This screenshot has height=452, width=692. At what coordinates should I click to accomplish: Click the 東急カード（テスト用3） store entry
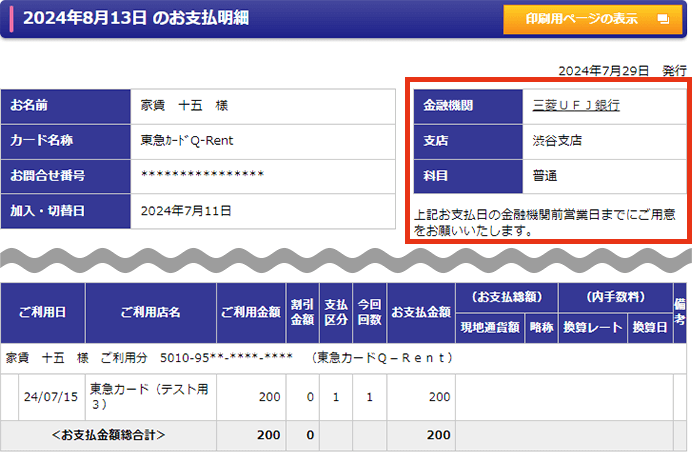point(150,396)
